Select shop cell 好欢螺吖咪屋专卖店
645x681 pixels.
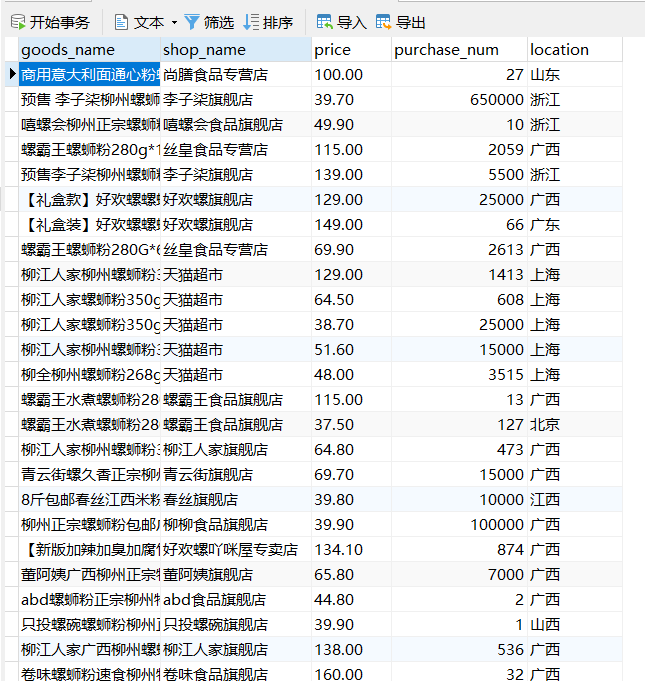coord(236,549)
